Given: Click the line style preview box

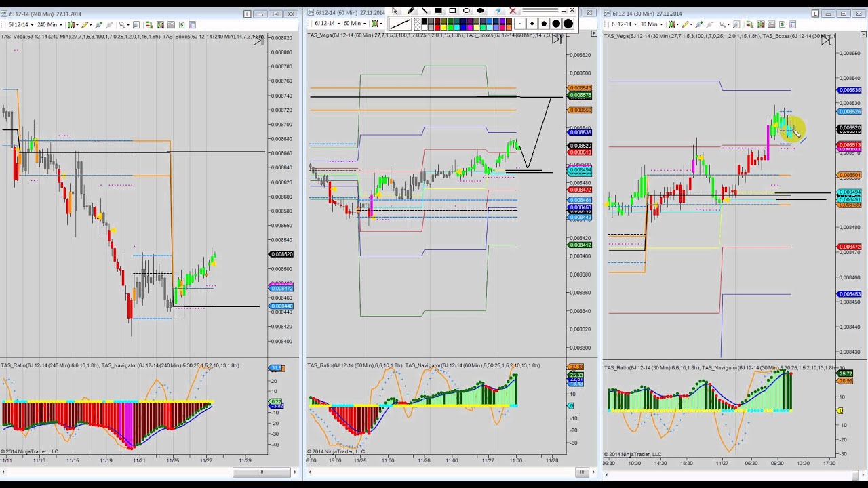Looking at the screenshot, I should [x=400, y=24].
